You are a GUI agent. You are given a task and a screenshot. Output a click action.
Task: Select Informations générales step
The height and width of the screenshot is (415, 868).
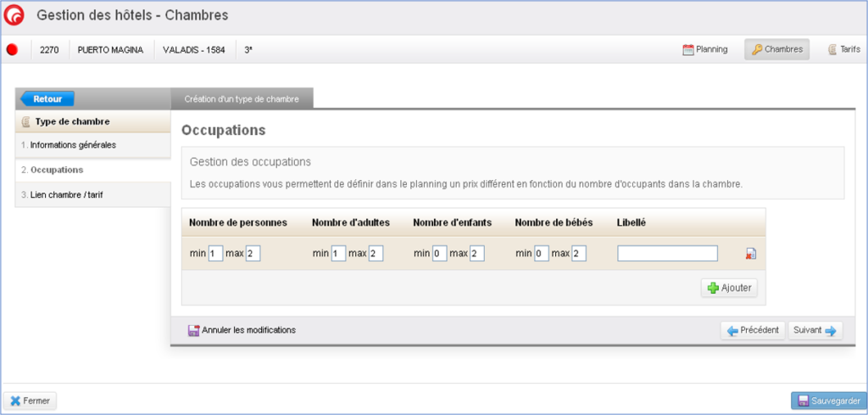pos(73,145)
